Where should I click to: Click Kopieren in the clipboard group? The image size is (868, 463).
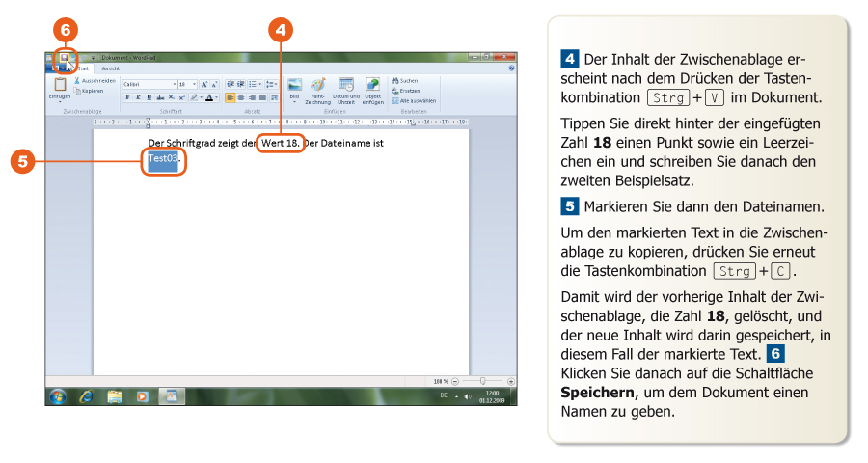[92, 91]
